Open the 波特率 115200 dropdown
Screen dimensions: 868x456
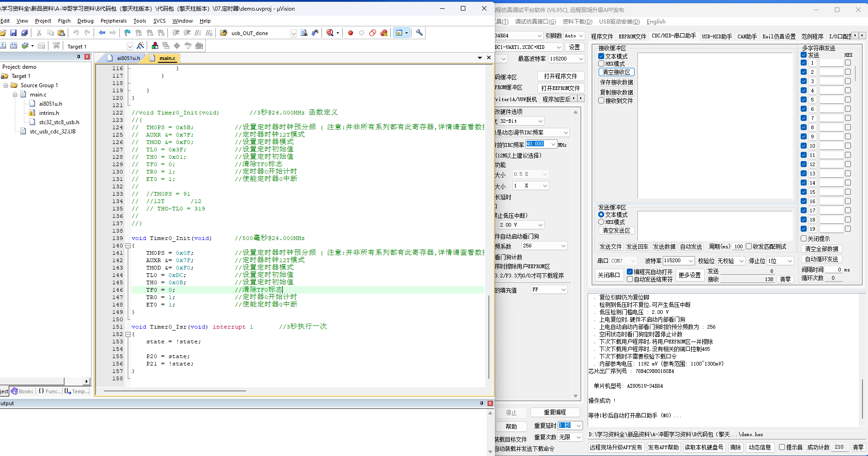click(690, 261)
